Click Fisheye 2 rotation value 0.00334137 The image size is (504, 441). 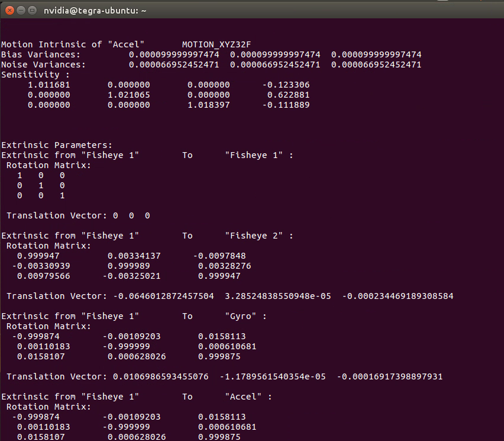[x=134, y=256]
